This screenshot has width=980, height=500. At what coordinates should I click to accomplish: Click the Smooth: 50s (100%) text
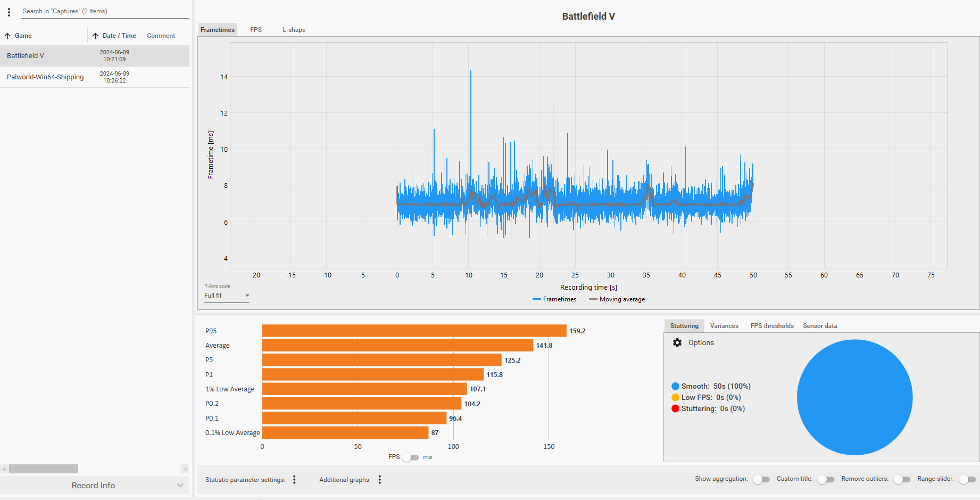click(x=716, y=386)
